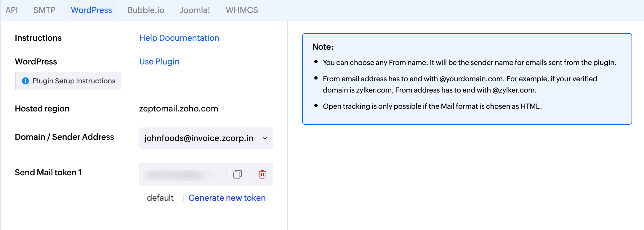This screenshot has width=644, height=230.
Task: Delete Send Mail token 1
Action: coord(262,174)
